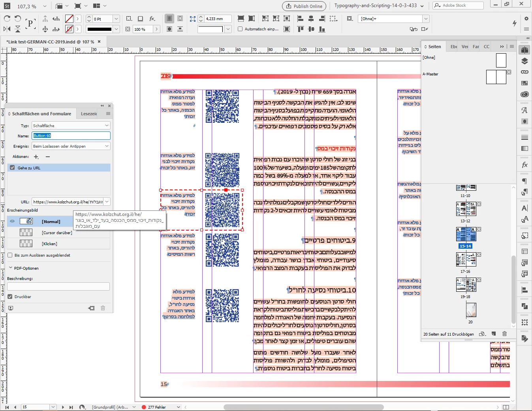This screenshot has height=411, width=532.
Task: Flip horizontal icon in control bar
Action: click(x=7, y=29)
